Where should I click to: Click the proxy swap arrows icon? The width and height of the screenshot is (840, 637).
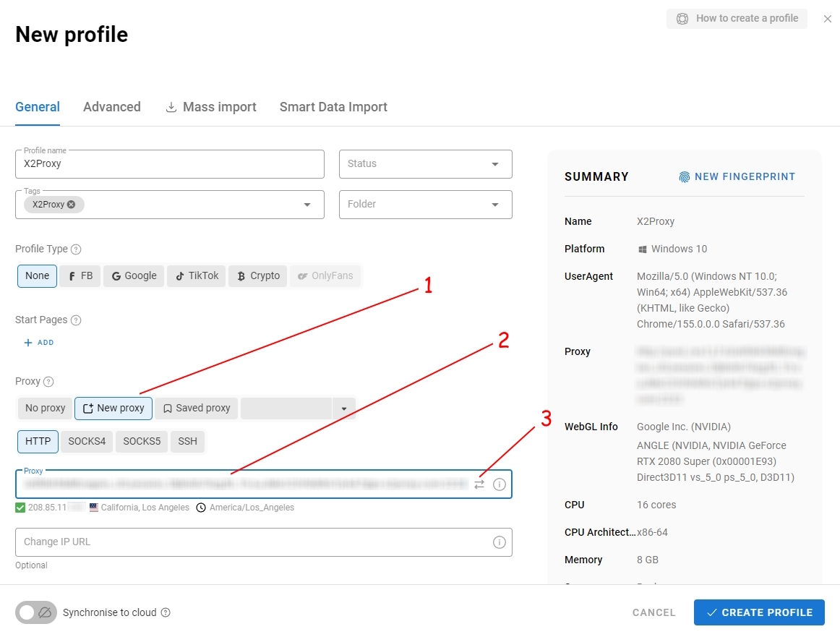(x=479, y=484)
